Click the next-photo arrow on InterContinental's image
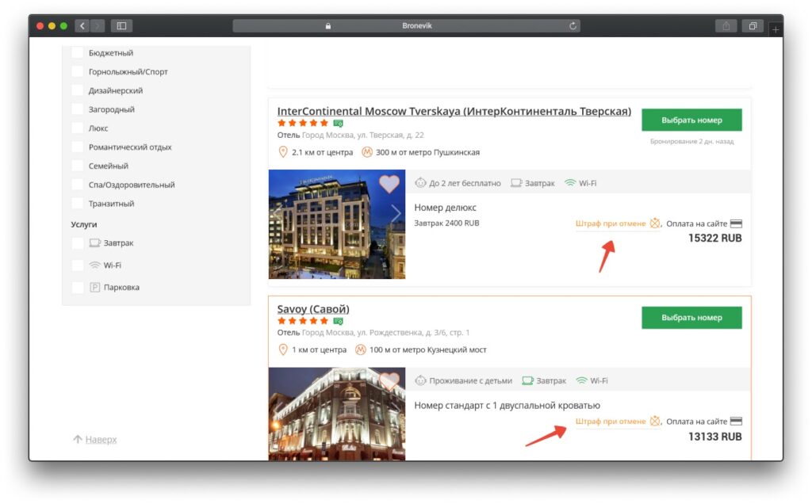 pyautogui.click(x=396, y=213)
